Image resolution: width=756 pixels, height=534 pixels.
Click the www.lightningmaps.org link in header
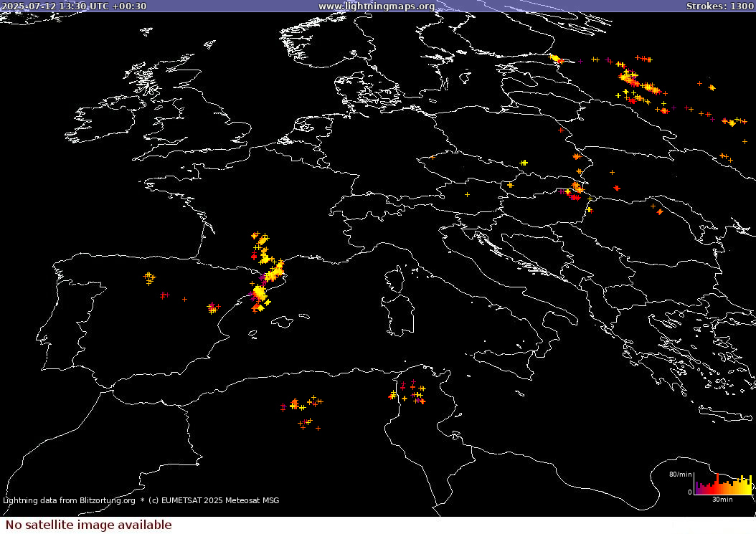click(376, 6)
